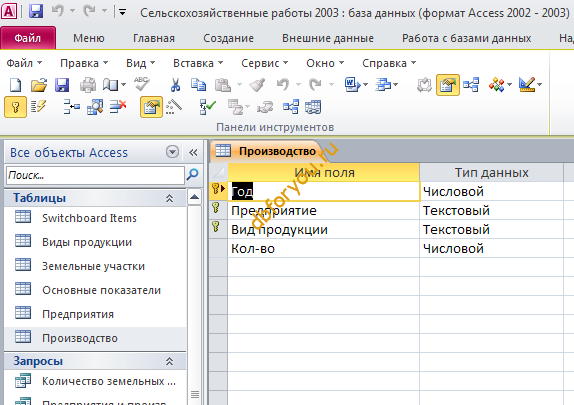Open the Relationships icon in the first toolbar row

[x=471, y=85]
